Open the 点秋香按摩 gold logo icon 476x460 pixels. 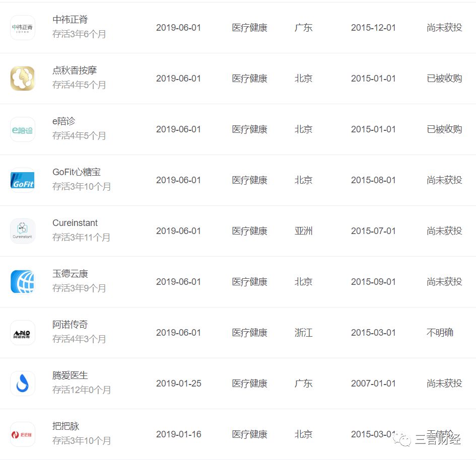point(23,79)
